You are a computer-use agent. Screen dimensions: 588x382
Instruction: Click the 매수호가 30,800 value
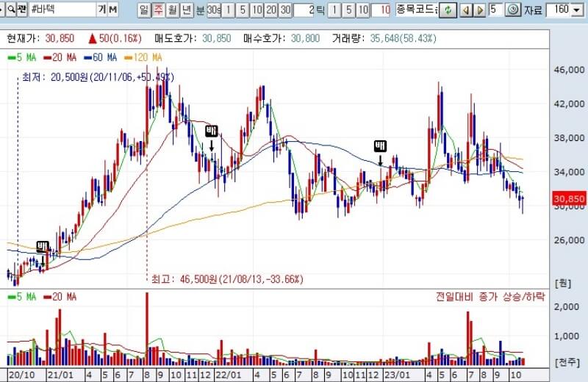point(305,38)
